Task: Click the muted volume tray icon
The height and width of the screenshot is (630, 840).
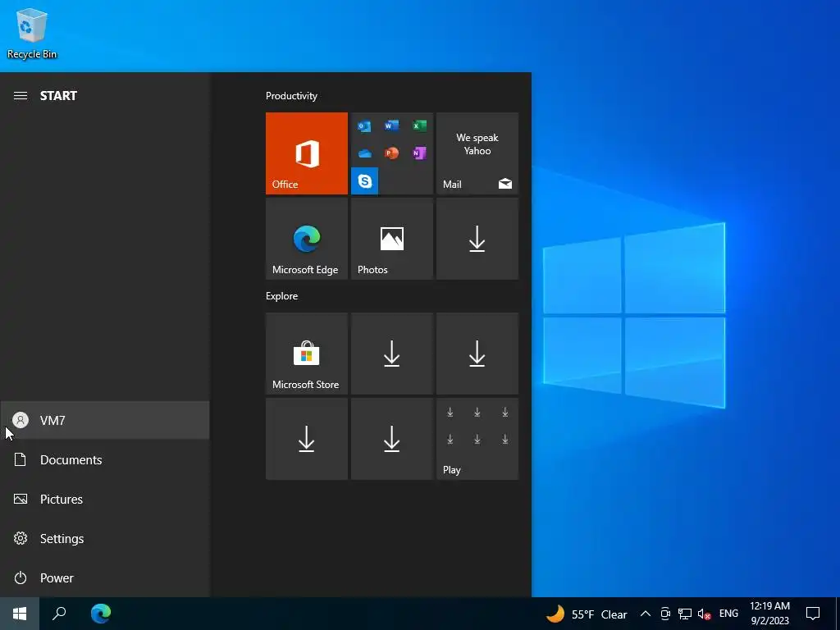Action: [704, 614]
